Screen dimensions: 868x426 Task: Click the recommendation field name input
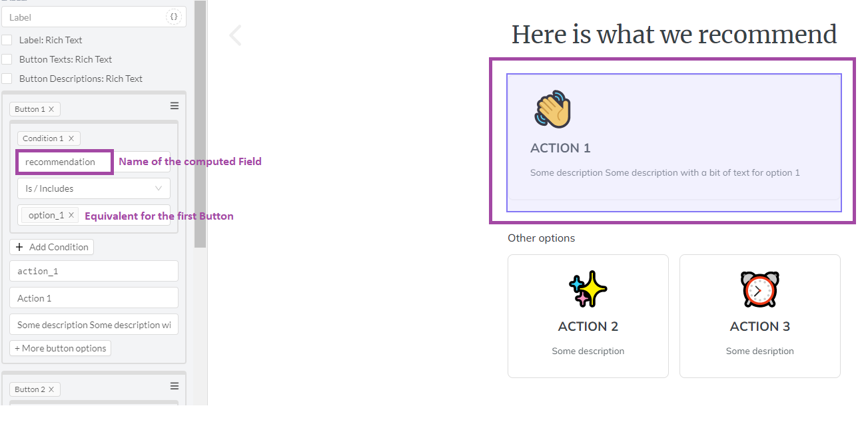click(x=65, y=162)
